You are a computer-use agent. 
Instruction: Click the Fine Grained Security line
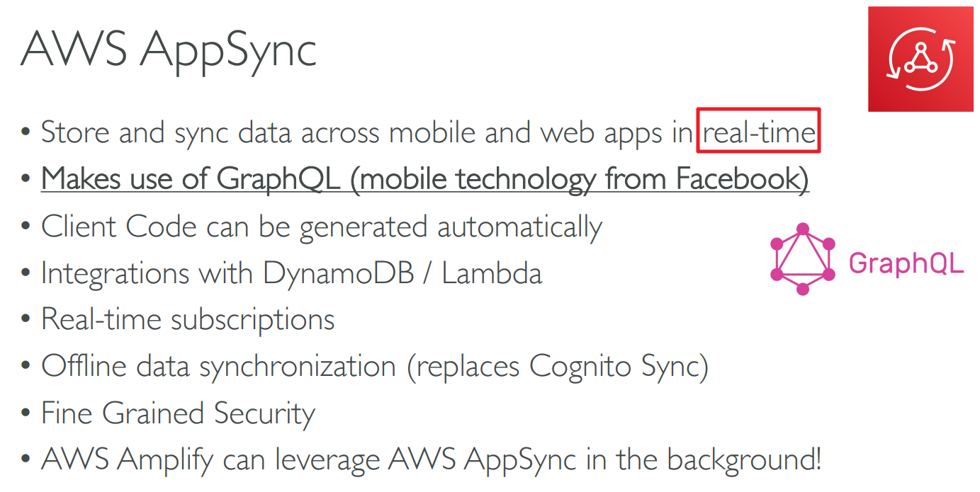pyautogui.click(x=177, y=413)
